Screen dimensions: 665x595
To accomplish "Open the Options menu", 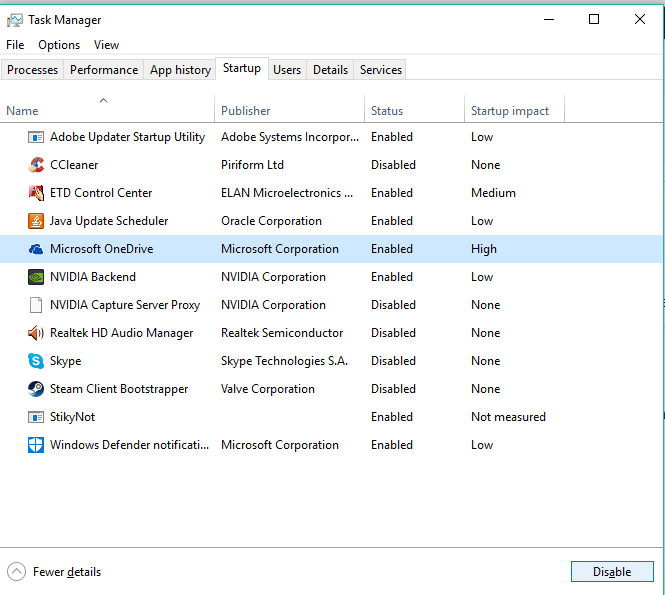I will [59, 45].
